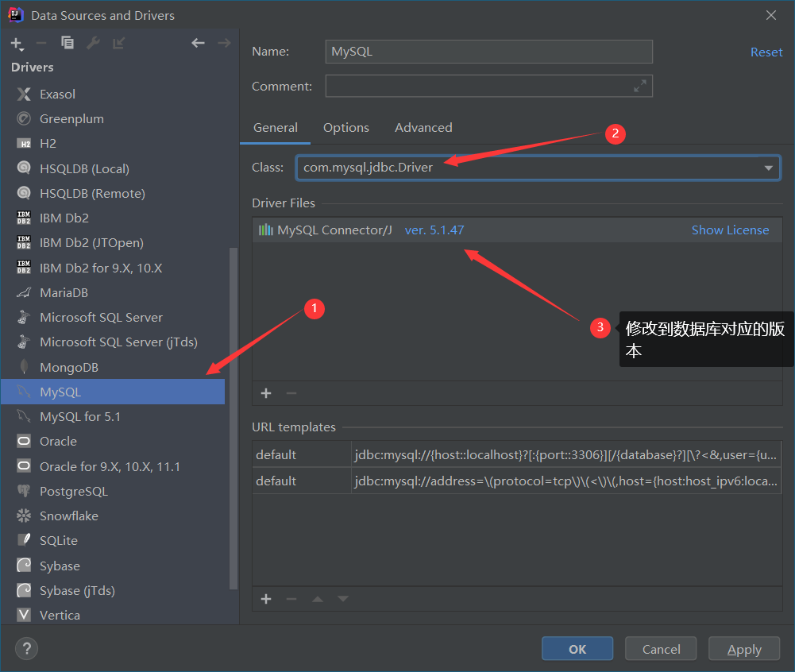Viewport: 795px width, 672px height.
Task: Click the drivers list vertical scrollbar
Action: coord(233,419)
